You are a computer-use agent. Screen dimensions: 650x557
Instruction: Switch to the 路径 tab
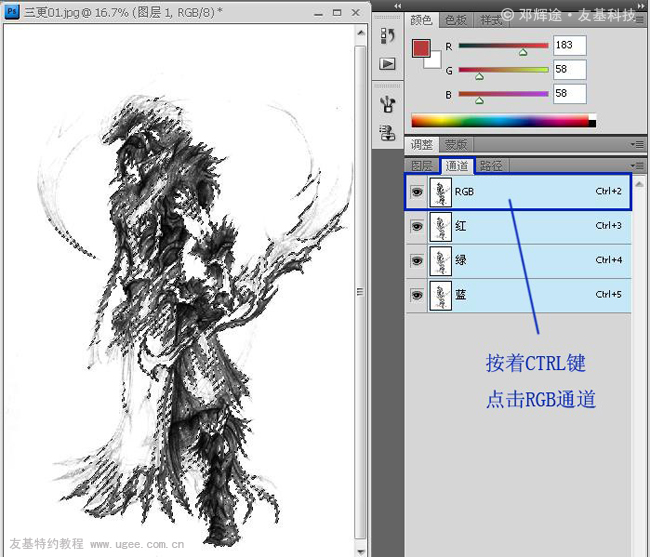click(x=491, y=166)
